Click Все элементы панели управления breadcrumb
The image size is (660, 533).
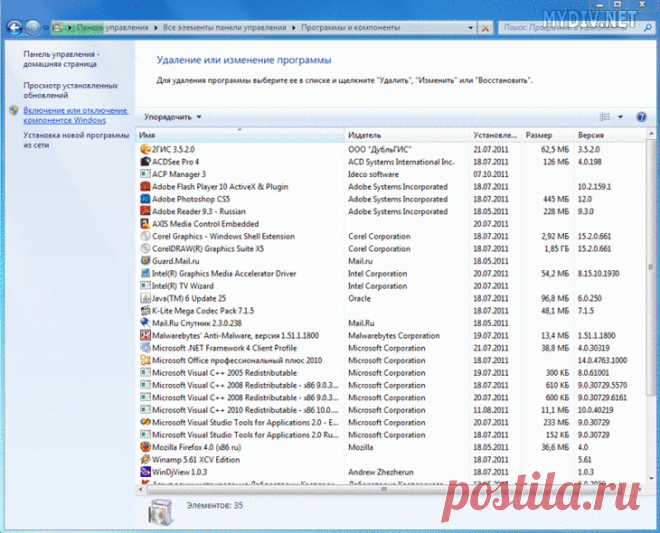click(224, 28)
